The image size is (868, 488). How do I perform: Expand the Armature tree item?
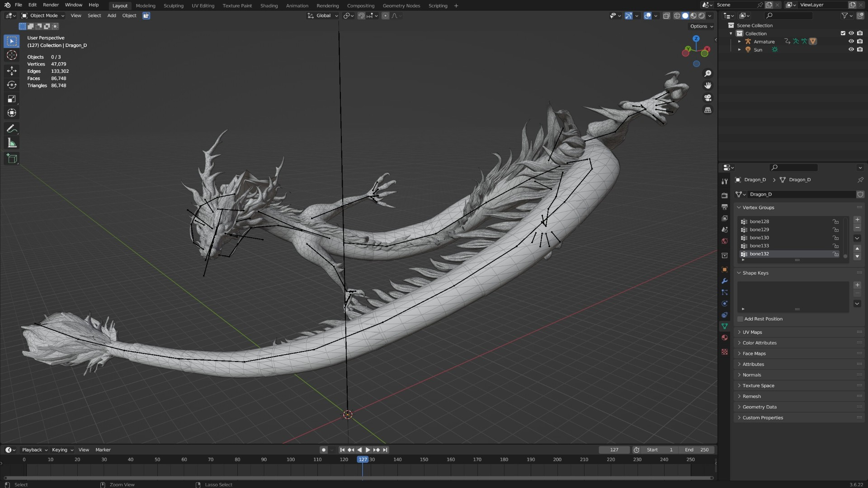pyautogui.click(x=740, y=42)
